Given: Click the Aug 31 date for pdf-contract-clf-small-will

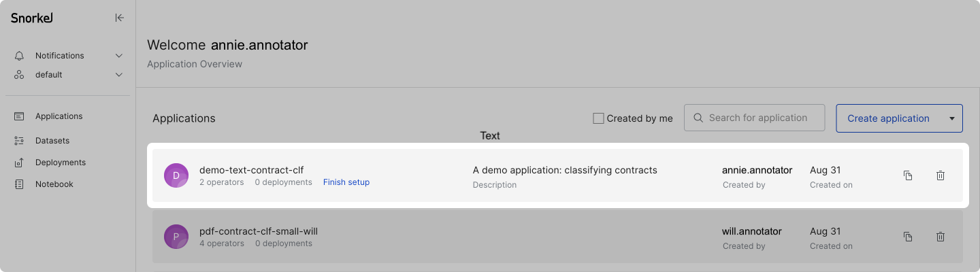Looking at the screenshot, I should [826, 231].
